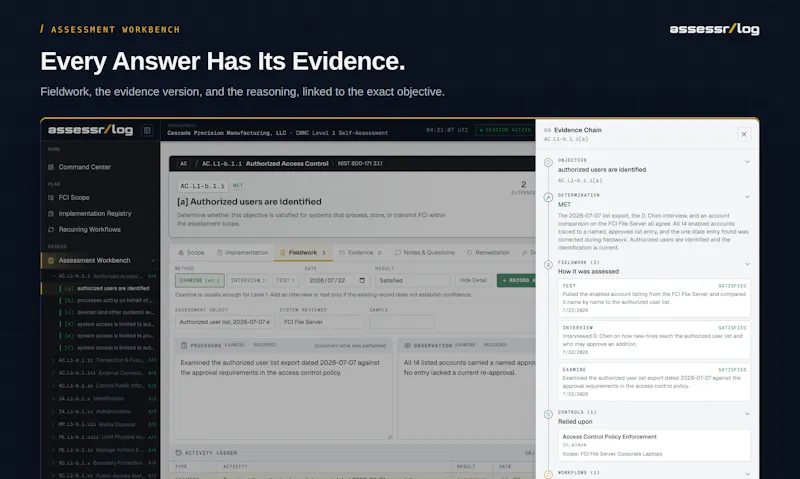Click the green Record button
This screenshot has width=800, height=479.
tap(516, 281)
